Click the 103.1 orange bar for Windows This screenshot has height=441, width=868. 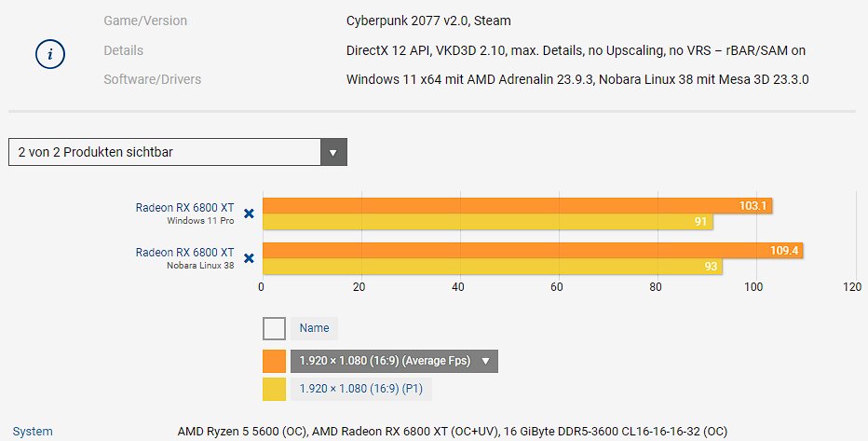tap(517, 205)
